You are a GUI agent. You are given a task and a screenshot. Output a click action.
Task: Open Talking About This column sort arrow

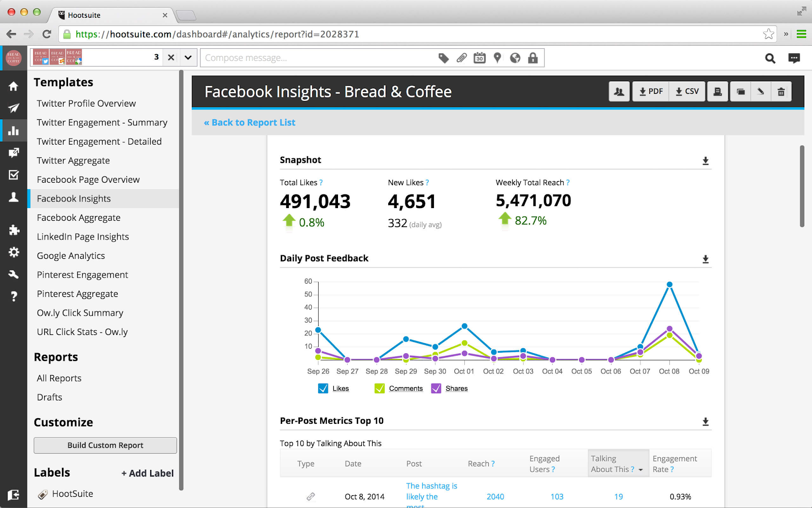tap(640, 470)
